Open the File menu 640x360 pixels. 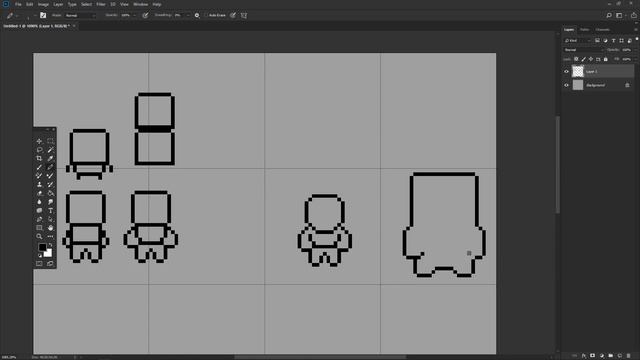pyautogui.click(x=18, y=4)
